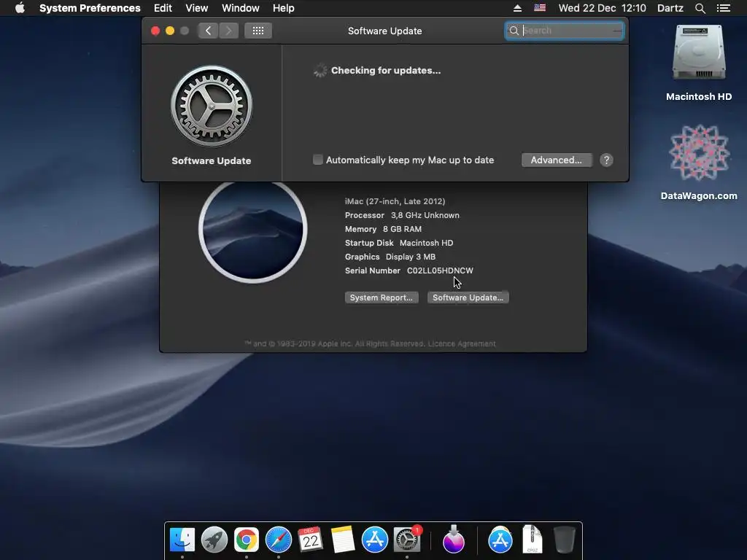Image resolution: width=747 pixels, height=560 pixels.
Task: Open the Apple menu
Action: [20, 8]
